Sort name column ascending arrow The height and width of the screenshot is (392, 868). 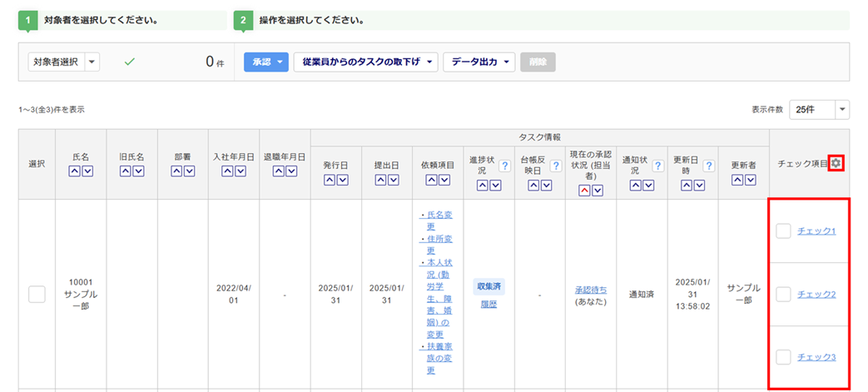click(74, 171)
